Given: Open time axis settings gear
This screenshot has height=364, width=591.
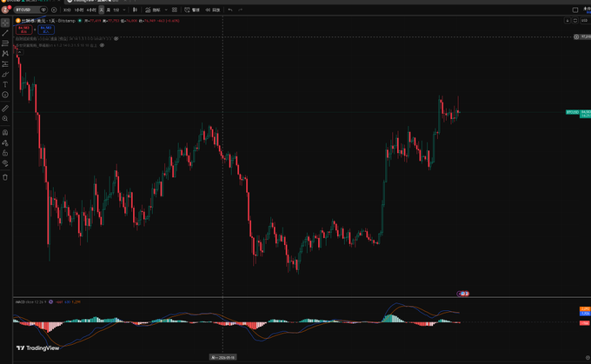Looking at the screenshot, I should (588, 357).
